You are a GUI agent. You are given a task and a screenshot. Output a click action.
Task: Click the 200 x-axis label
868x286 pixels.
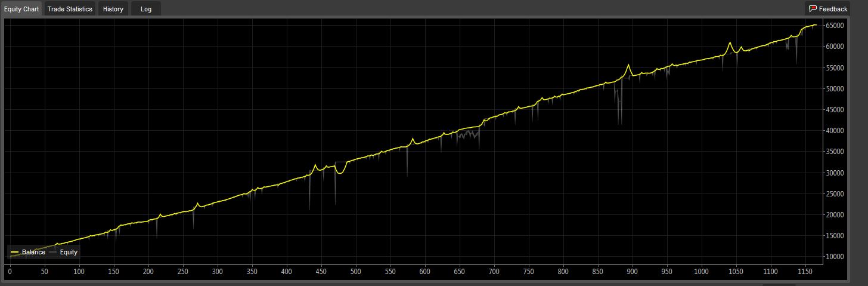tap(148, 272)
